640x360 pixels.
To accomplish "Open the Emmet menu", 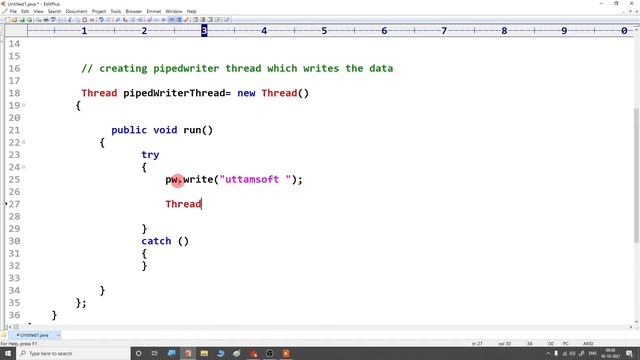I will [154, 11].
